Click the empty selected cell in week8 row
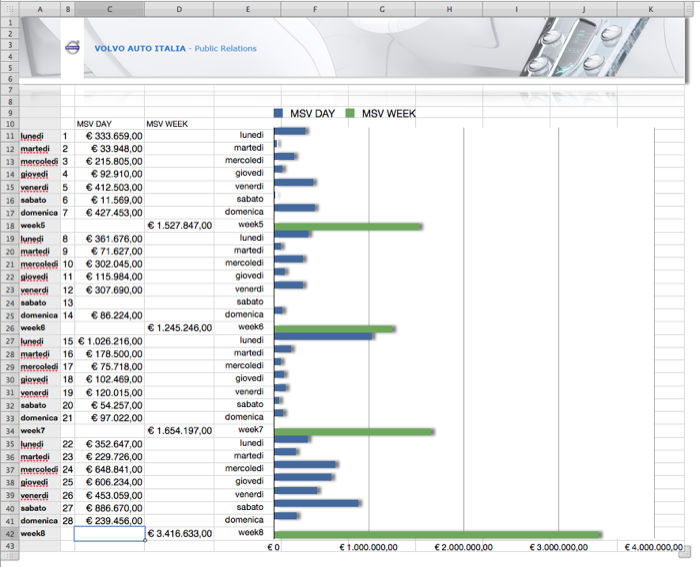Screen dimensions: 700x567 pos(109,534)
